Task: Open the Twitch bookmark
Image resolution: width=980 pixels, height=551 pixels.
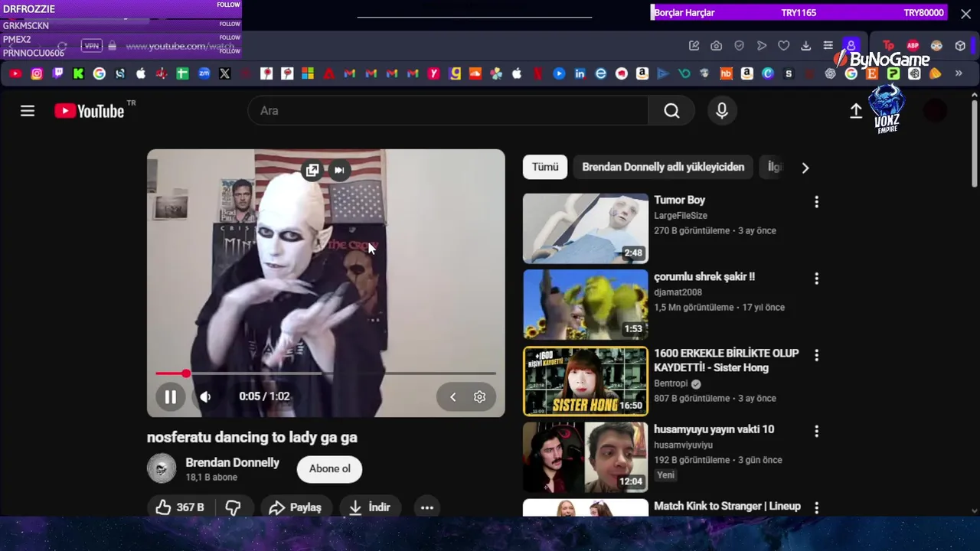Action: click(57, 73)
